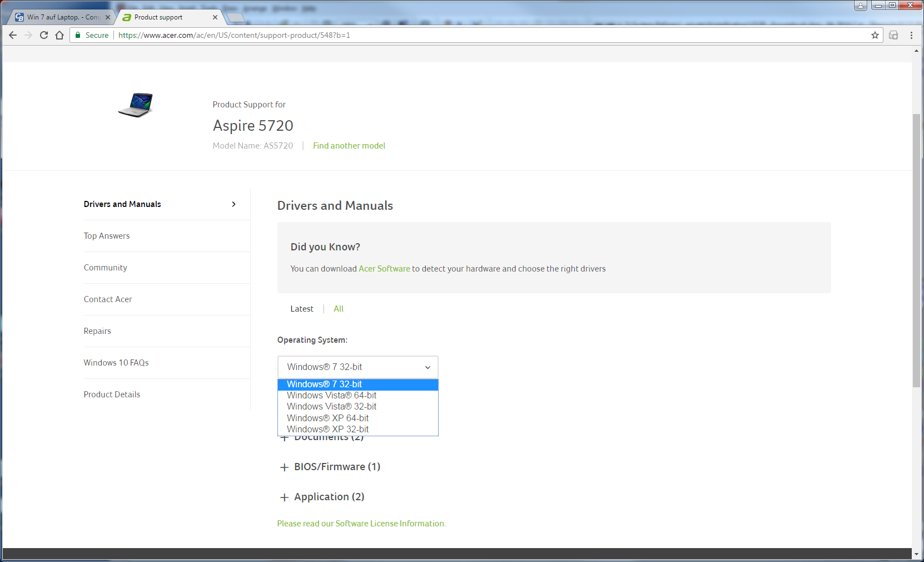Screen dimensions: 924x562
Task: Click the plus icon beside Application
Action: [285, 497]
